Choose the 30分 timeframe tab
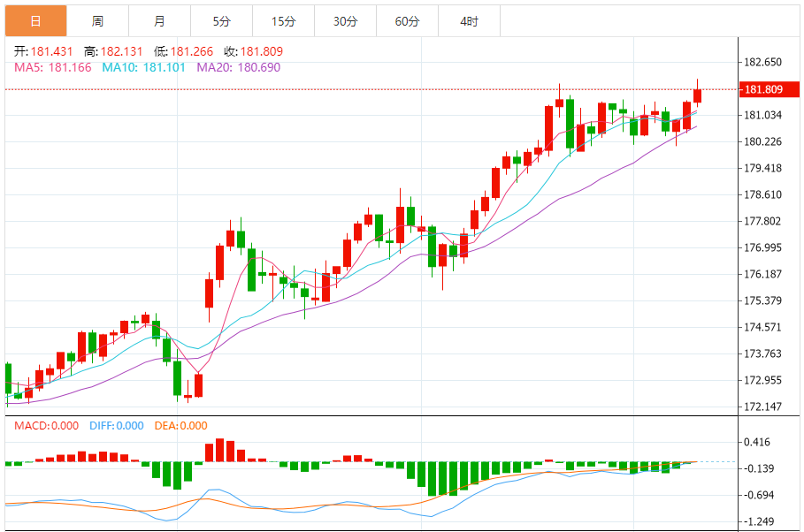This screenshot has width=804, height=532. click(345, 20)
